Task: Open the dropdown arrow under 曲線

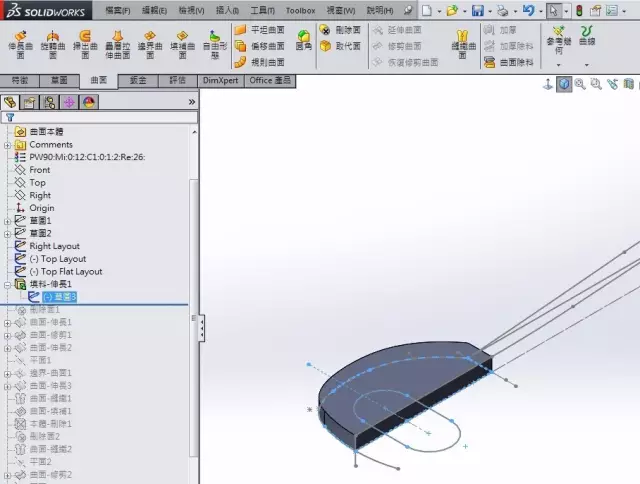Action: click(x=587, y=65)
